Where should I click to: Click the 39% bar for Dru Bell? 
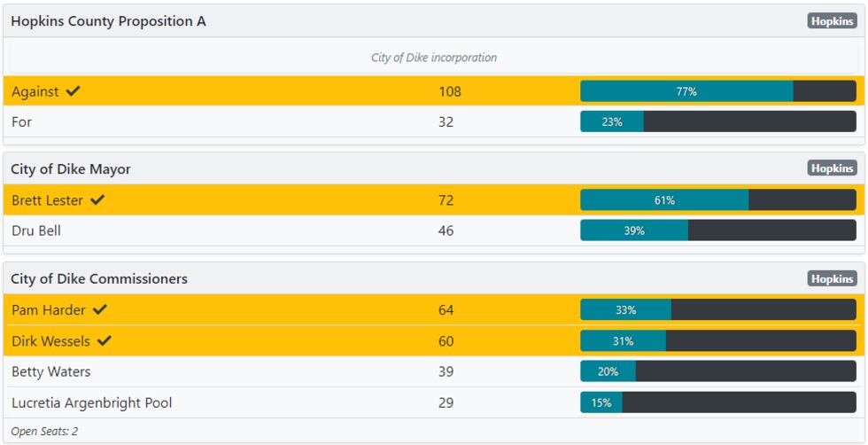(x=718, y=230)
